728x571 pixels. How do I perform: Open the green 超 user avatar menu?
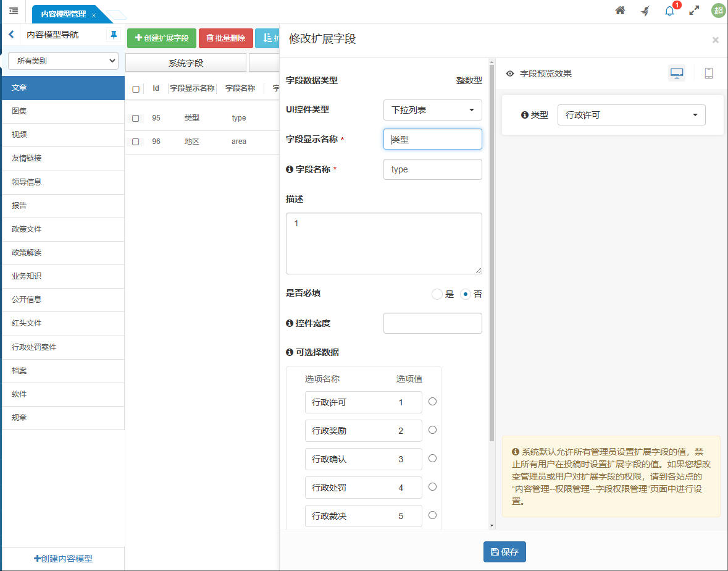click(718, 11)
